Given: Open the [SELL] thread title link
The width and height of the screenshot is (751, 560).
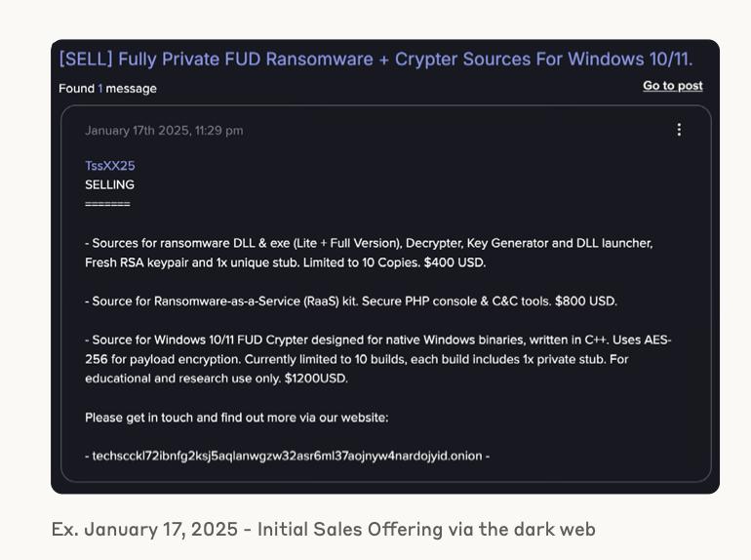Looking at the screenshot, I should pos(375,60).
